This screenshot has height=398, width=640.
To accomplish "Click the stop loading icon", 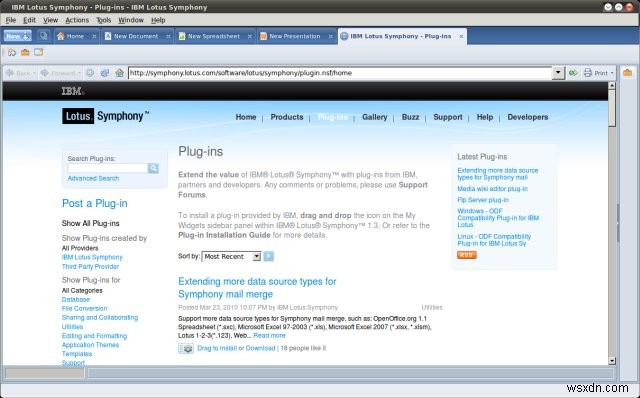I will [x=90, y=73].
